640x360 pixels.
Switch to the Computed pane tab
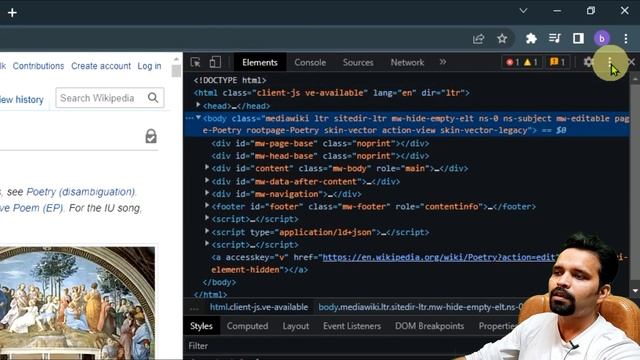point(247,326)
